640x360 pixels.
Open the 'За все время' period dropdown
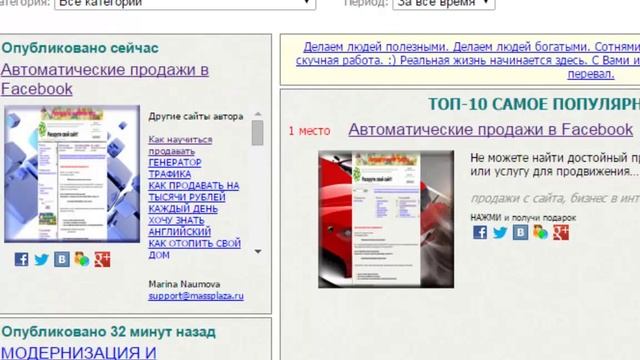click(444, 3)
